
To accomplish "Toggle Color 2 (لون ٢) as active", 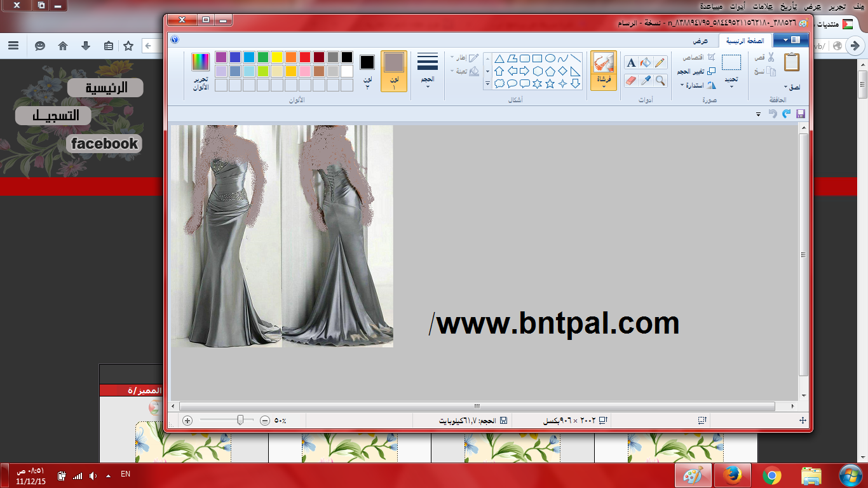I will click(x=367, y=71).
